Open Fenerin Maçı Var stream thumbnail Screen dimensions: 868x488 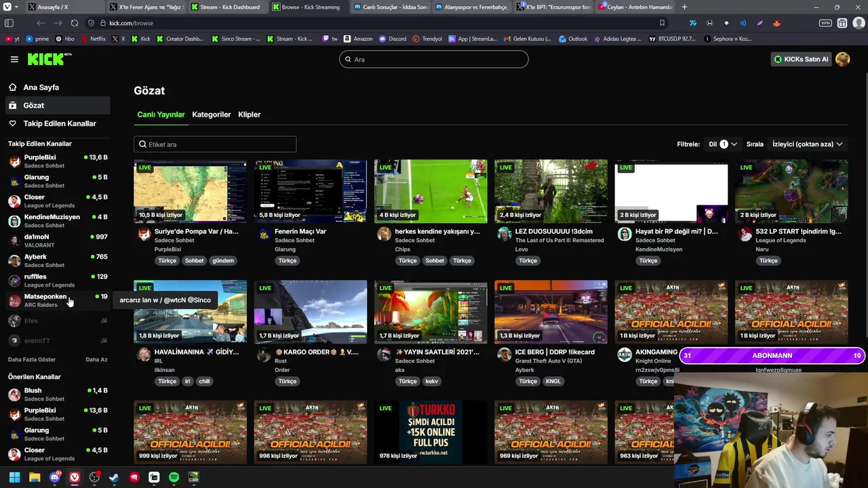coord(311,191)
